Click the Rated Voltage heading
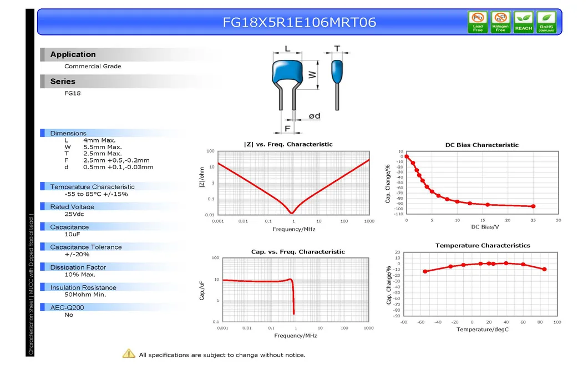Image resolution: width=588 pixels, height=370 pixels. [x=72, y=207]
